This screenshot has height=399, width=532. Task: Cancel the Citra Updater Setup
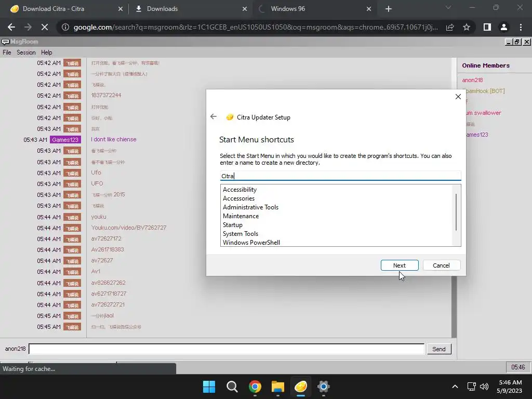tap(441, 265)
